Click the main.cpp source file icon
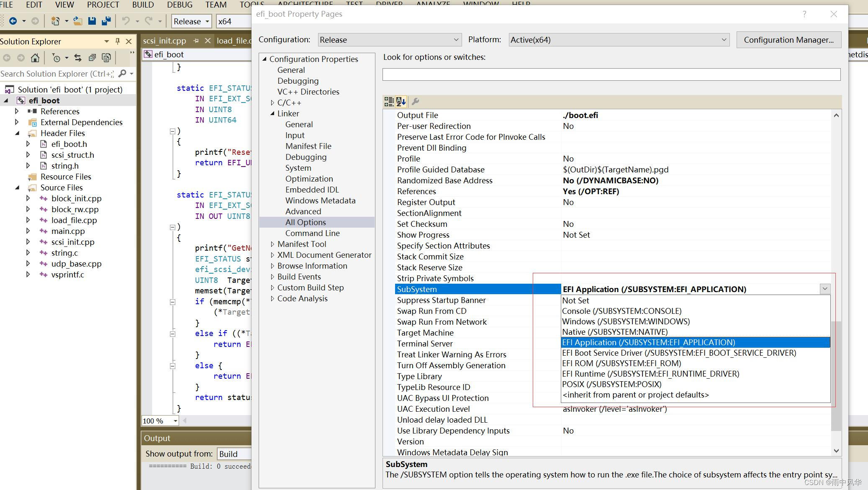Viewport: 868px width, 490px height. click(x=43, y=231)
